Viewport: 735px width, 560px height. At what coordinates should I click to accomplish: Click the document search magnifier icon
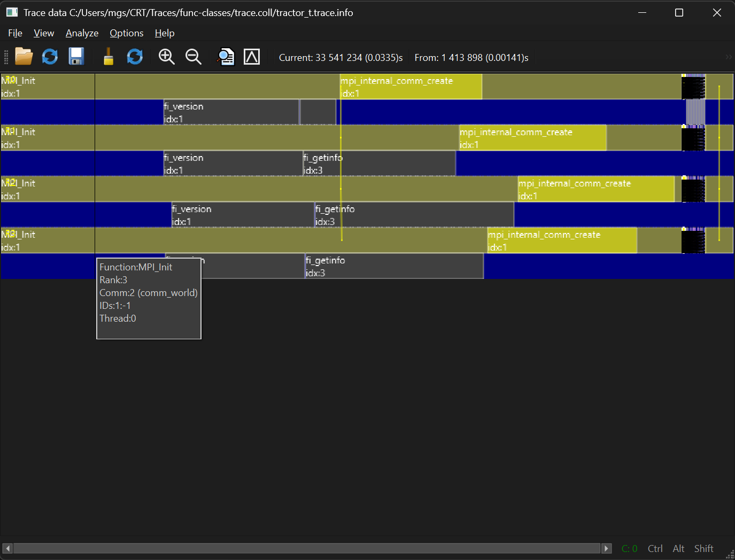coord(226,56)
